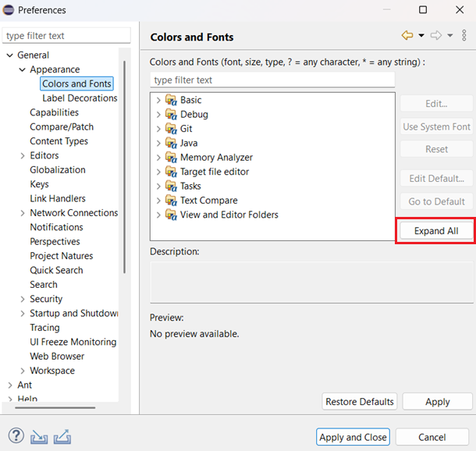
Task: Expand the Basic colors category
Action: pyautogui.click(x=158, y=100)
